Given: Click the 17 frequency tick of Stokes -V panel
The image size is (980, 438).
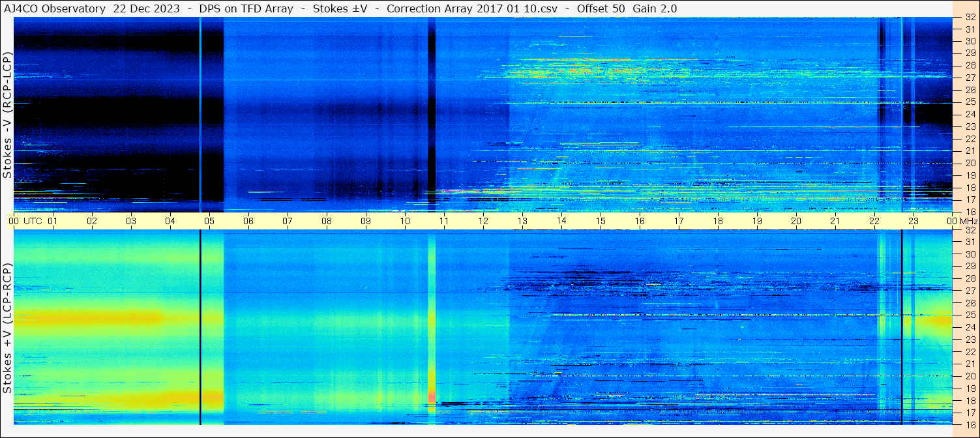Looking at the screenshot, I should (970, 199).
